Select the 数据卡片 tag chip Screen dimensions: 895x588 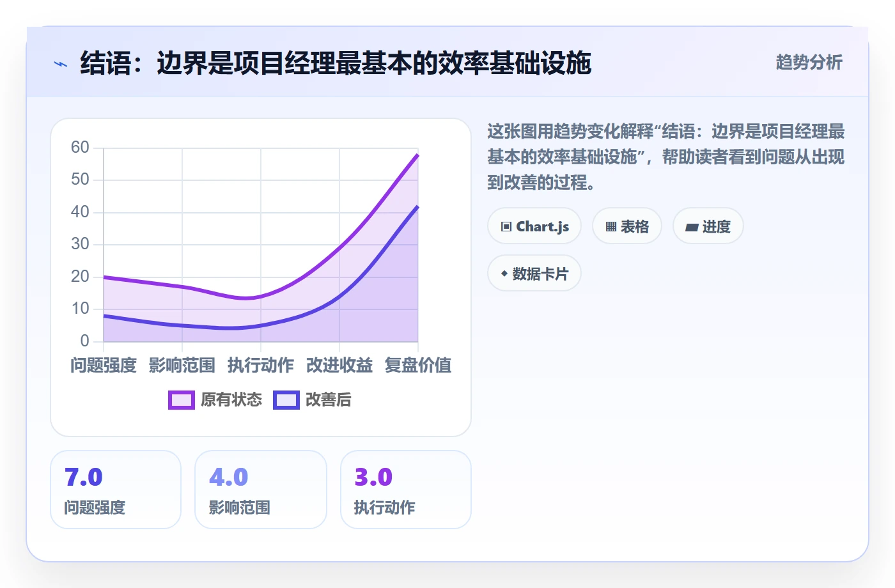[x=534, y=274]
